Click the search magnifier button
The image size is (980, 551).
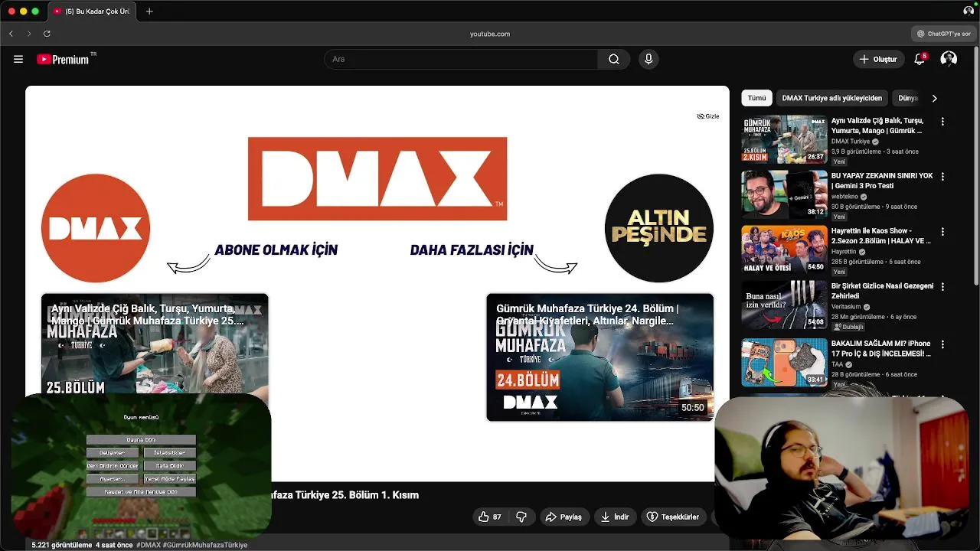(x=614, y=59)
